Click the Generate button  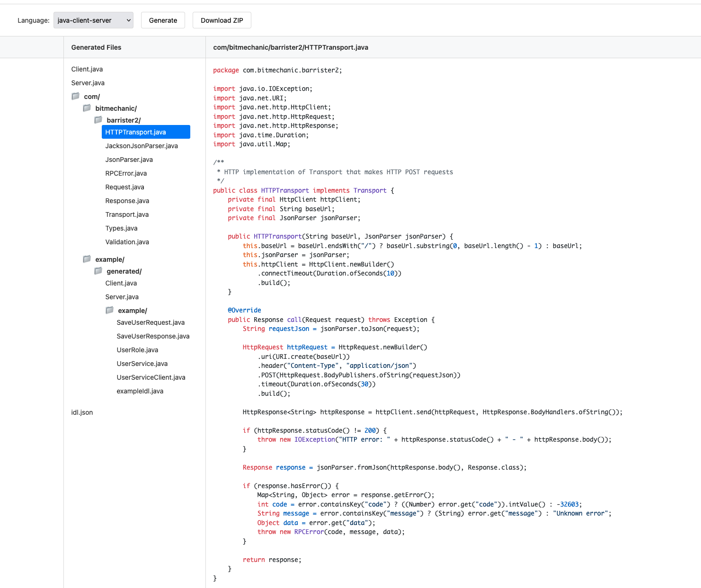click(x=163, y=20)
